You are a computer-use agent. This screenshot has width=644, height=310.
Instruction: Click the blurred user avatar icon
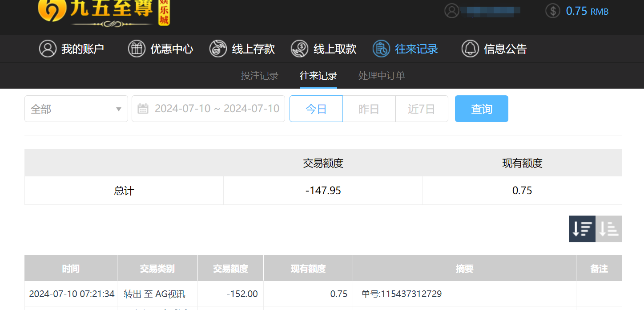[451, 11]
